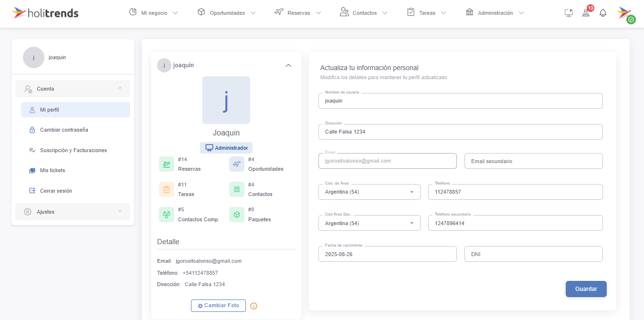The height and width of the screenshot is (320, 644).
Task: Click the Tareas clipboard icon in the navbar
Action: tap(411, 12)
